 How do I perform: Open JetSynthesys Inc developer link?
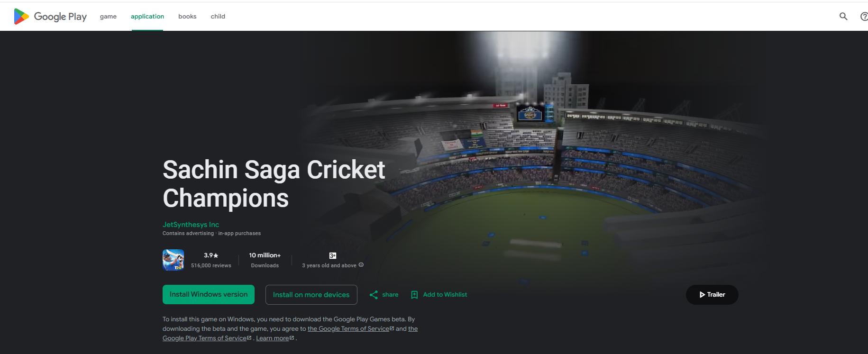pyautogui.click(x=191, y=225)
